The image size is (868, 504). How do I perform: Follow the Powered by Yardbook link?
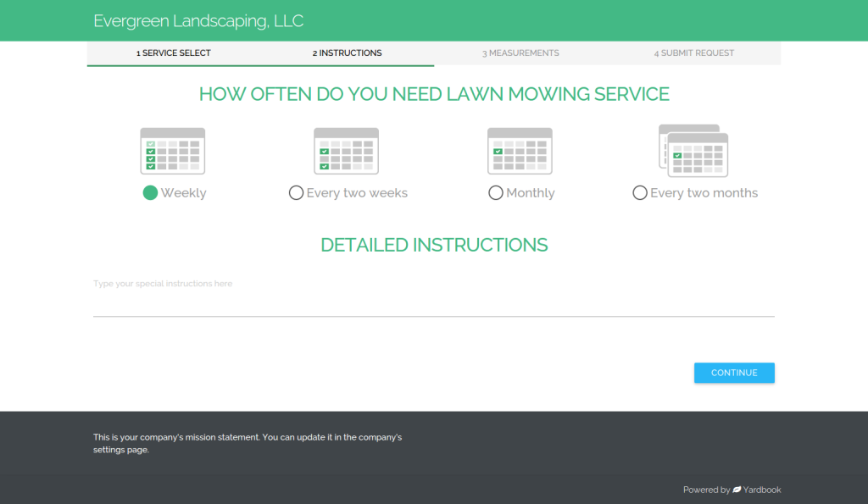click(x=732, y=490)
